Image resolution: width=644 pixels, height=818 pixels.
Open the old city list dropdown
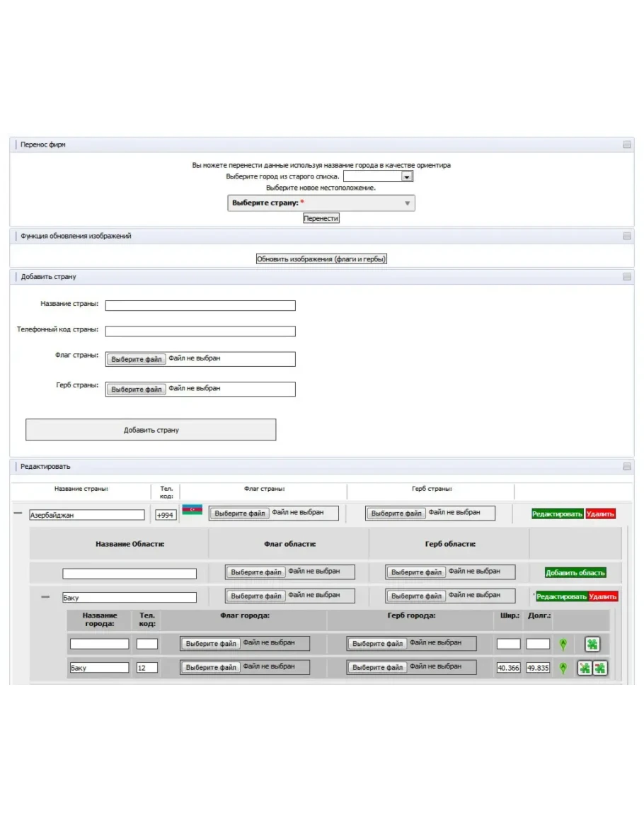407,176
